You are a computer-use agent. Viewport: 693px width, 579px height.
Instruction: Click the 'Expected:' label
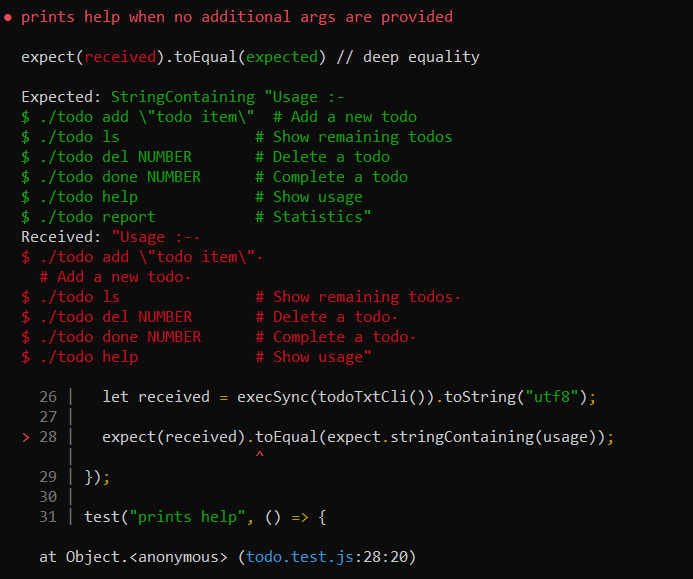[x=61, y=97]
